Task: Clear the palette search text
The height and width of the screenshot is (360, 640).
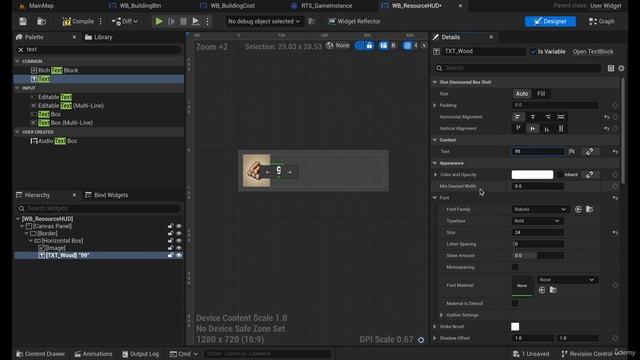Action: tap(21, 49)
